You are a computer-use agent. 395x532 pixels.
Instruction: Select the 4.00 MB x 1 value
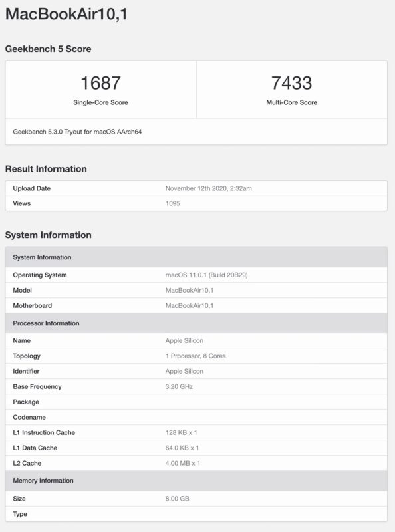[x=183, y=463]
